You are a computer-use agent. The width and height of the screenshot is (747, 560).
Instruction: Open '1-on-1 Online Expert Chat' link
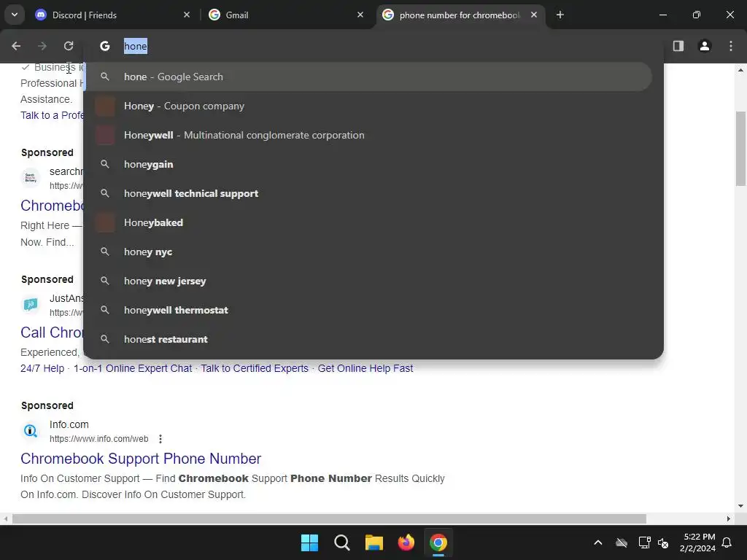click(x=133, y=368)
